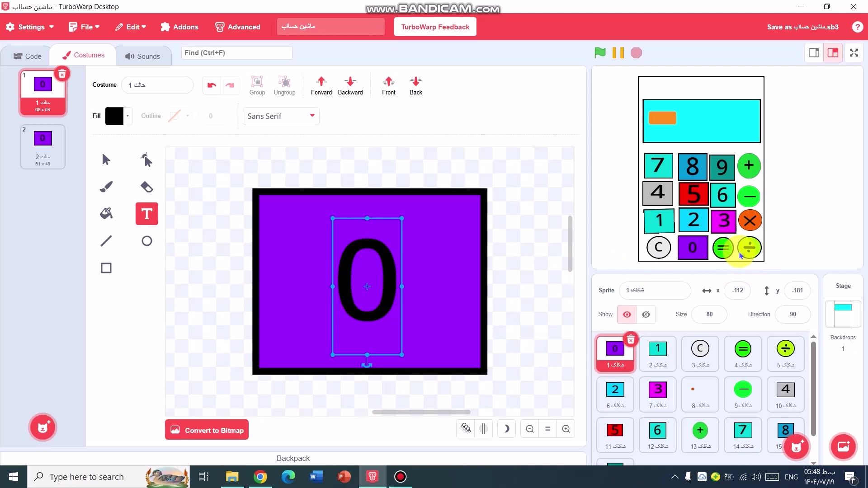This screenshot has width=868, height=488.
Task: Open the Fill color dropdown
Action: tap(127, 116)
